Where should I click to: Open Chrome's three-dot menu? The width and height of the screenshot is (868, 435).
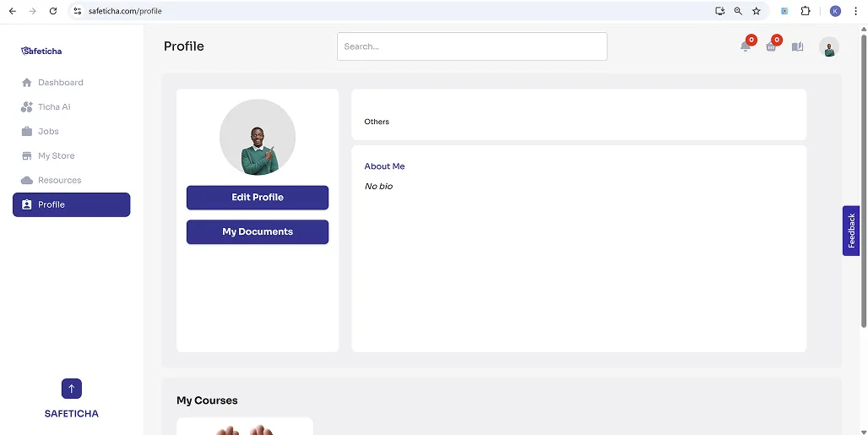point(855,11)
